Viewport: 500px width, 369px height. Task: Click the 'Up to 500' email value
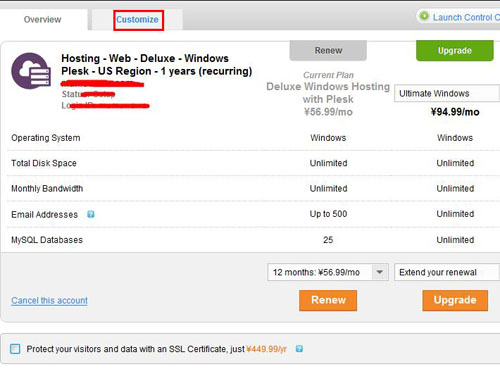[x=328, y=214]
